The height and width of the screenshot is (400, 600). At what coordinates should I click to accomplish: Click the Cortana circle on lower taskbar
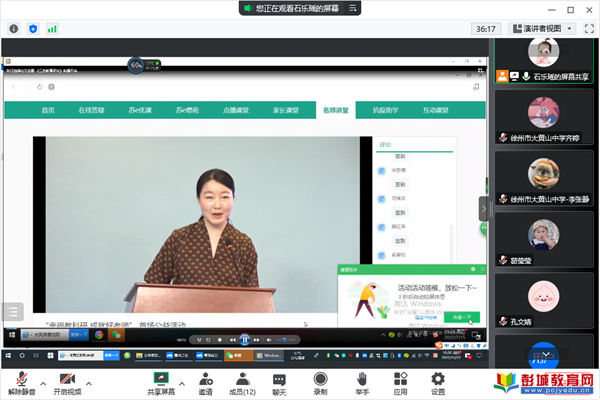pos(22,356)
